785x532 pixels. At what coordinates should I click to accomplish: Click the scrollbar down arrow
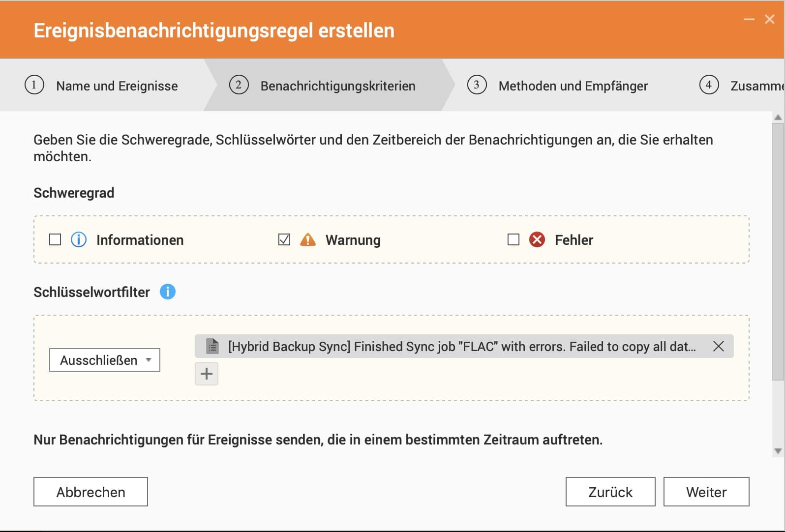778,451
